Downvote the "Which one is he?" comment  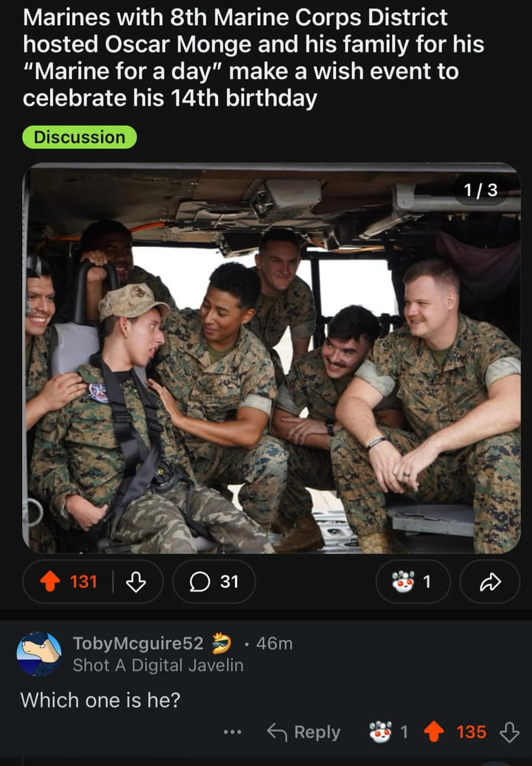pos(509,732)
